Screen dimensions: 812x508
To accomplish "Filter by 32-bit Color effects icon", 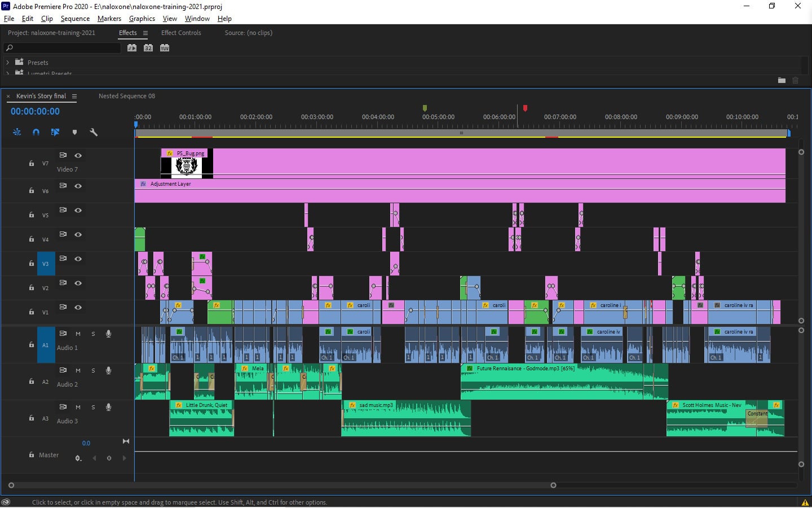I will (148, 48).
